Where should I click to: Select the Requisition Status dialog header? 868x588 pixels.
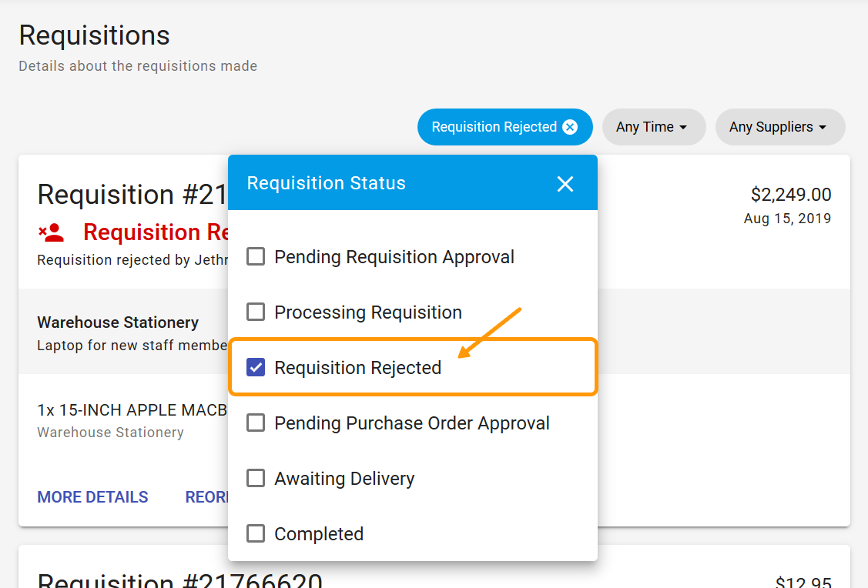[x=326, y=183]
